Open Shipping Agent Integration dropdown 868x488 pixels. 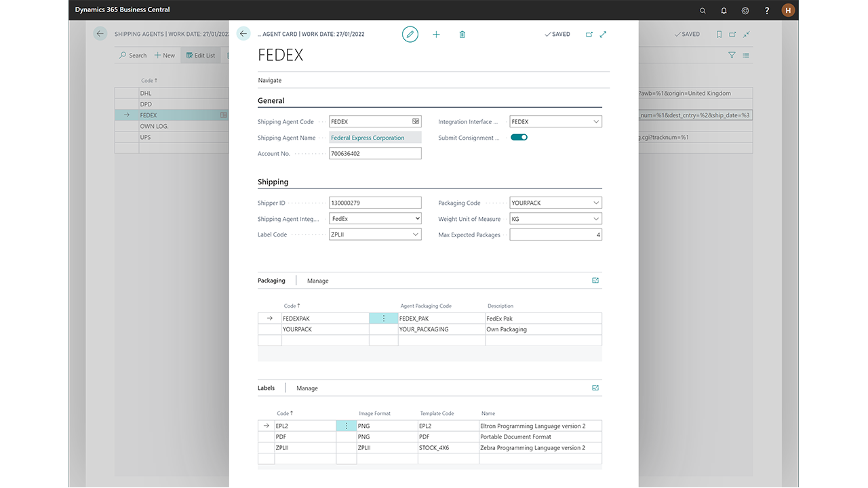pos(416,219)
